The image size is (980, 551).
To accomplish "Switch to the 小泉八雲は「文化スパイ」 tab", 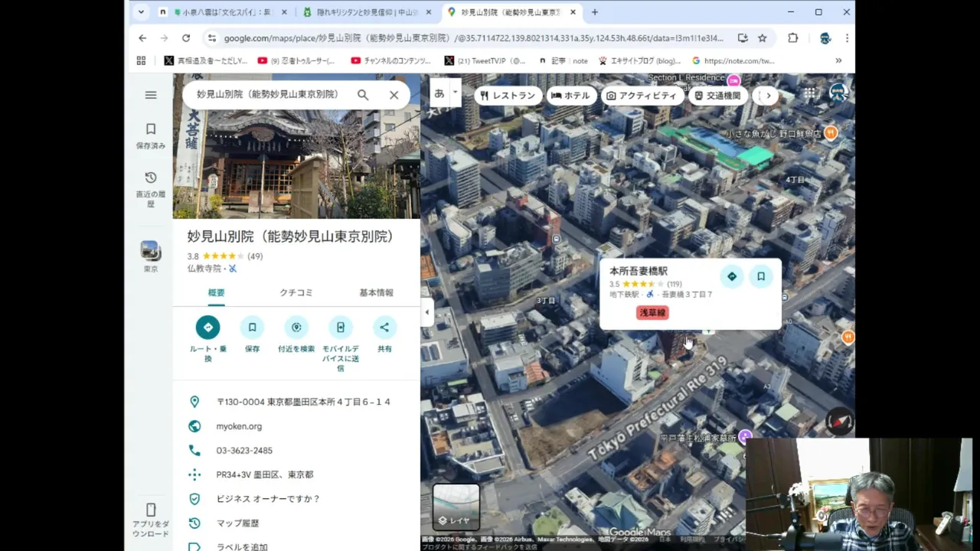I will click(x=223, y=12).
